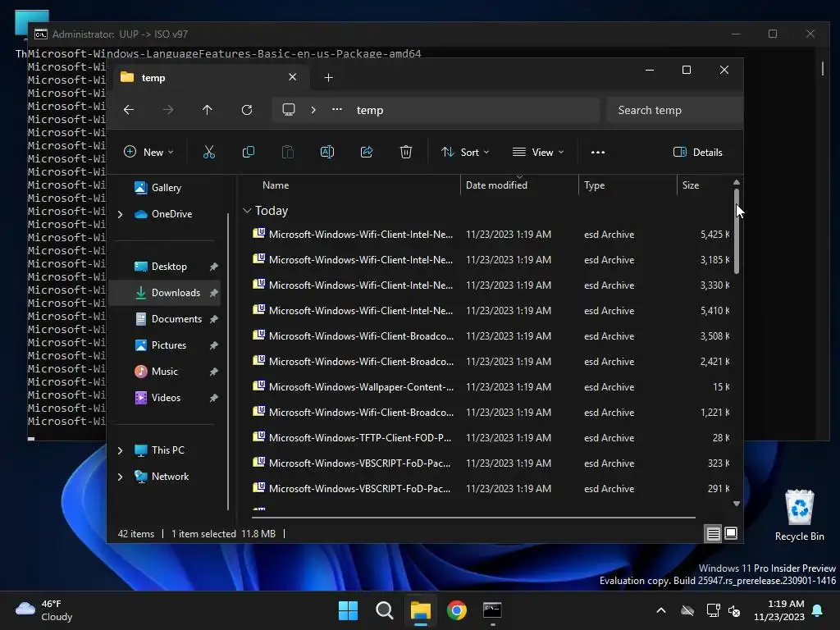840x630 pixels.
Task: Select Microsoft-Windows-Wallpaper-Content file
Action: [491, 387]
